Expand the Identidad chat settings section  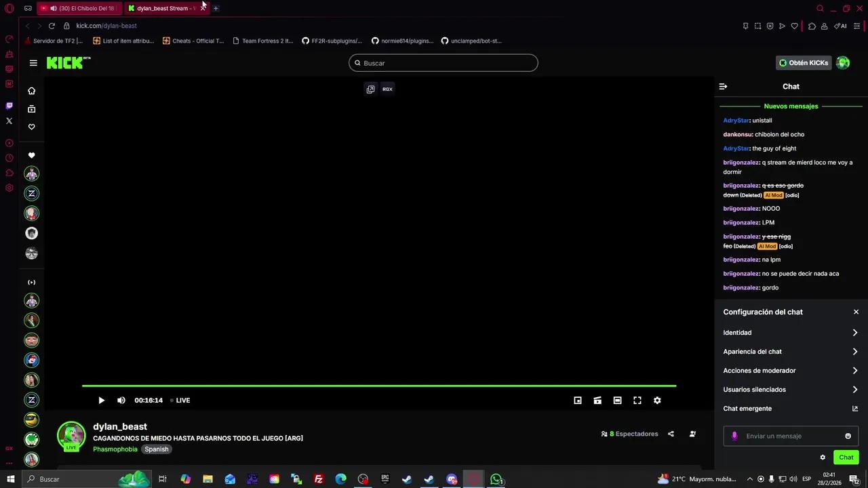coord(791,332)
